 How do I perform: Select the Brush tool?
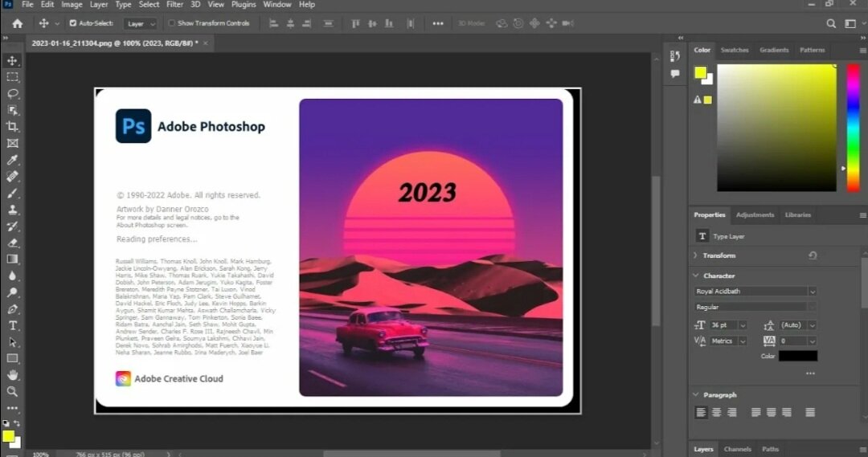[12, 193]
